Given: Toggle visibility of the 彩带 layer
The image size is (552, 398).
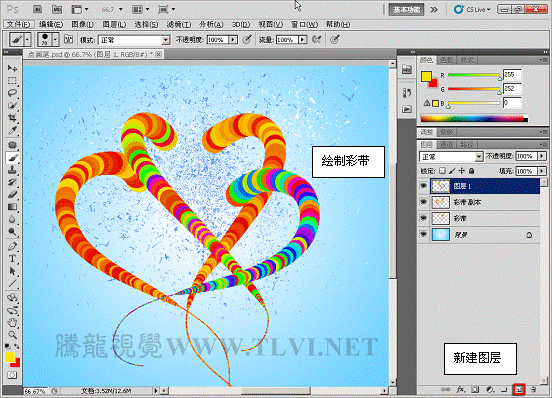Looking at the screenshot, I should click(x=424, y=218).
